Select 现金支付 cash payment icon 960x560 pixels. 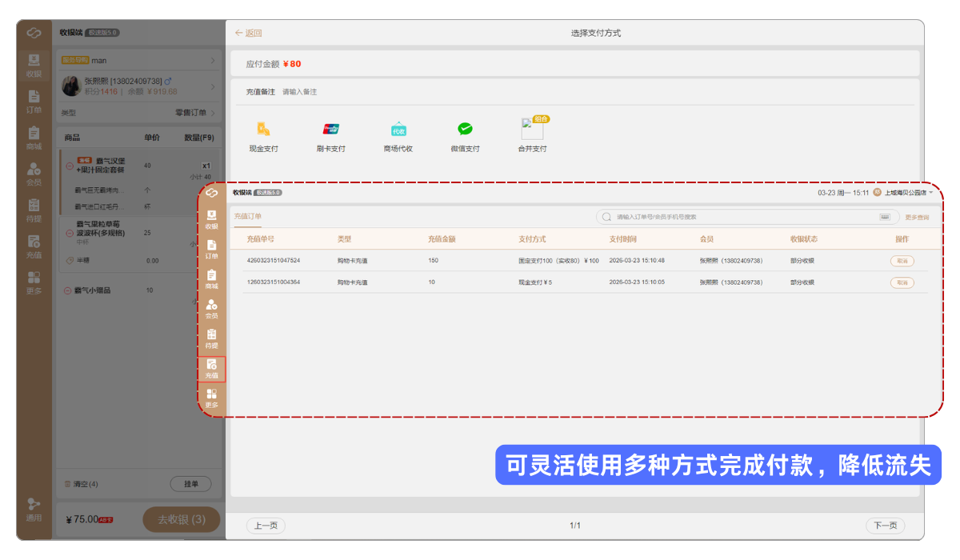click(263, 130)
